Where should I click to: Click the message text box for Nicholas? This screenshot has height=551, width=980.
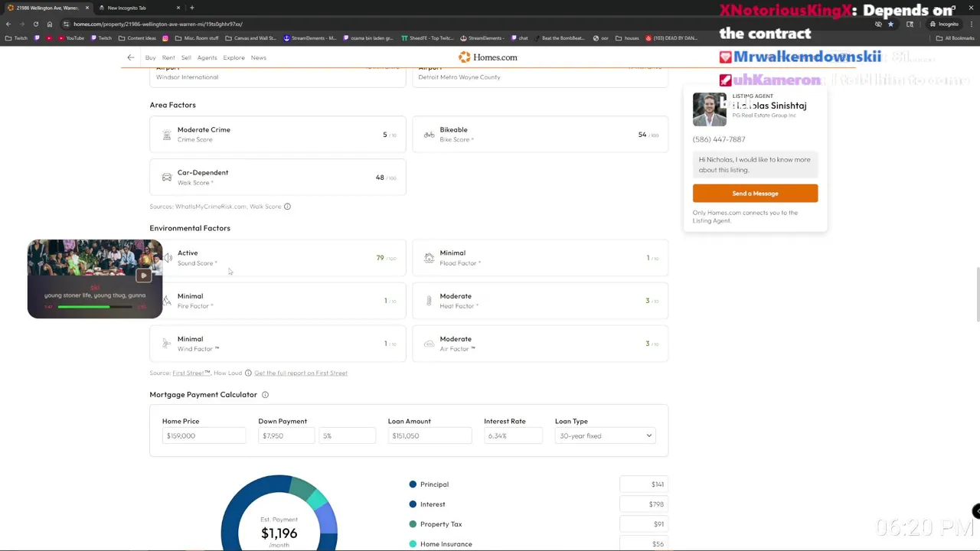coord(755,165)
